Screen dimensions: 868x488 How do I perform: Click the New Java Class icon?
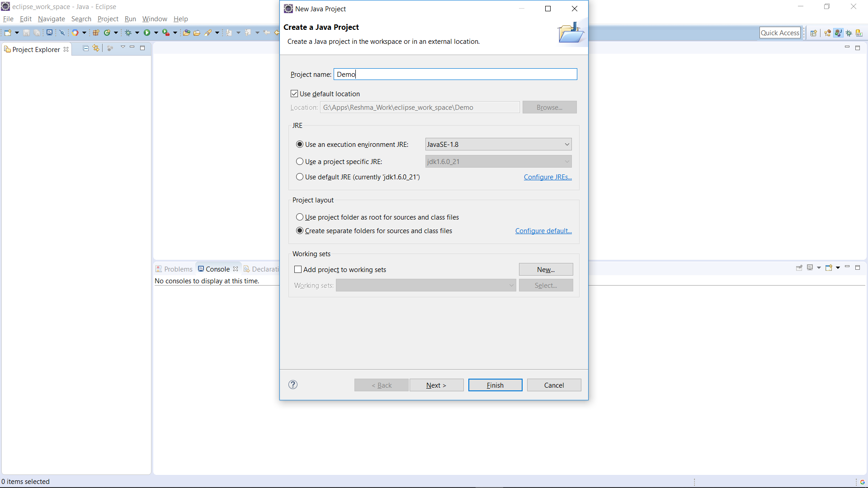107,33
